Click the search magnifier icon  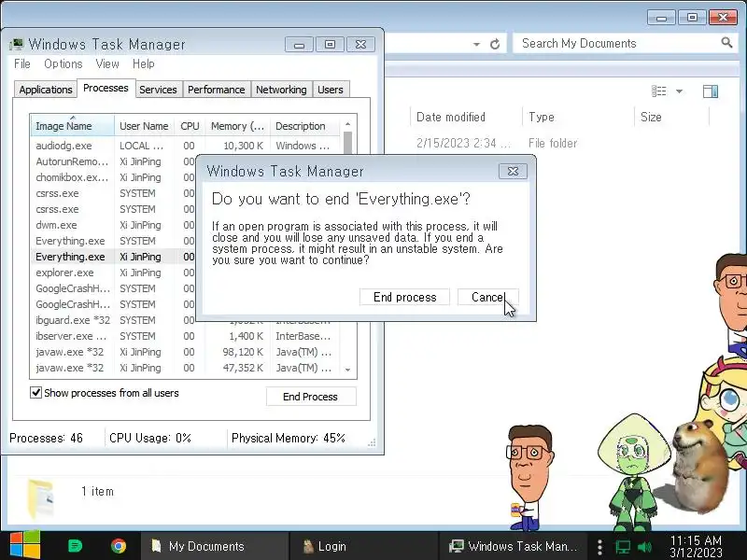[726, 43]
